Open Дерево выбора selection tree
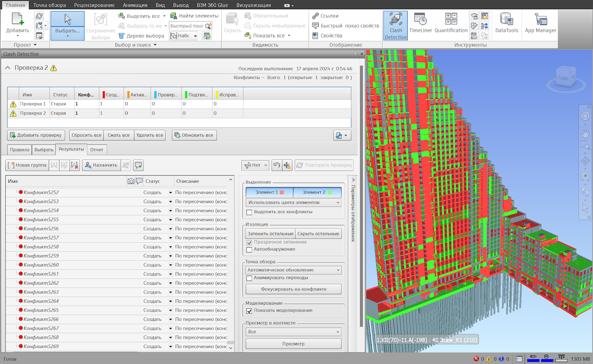 point(141,36)
